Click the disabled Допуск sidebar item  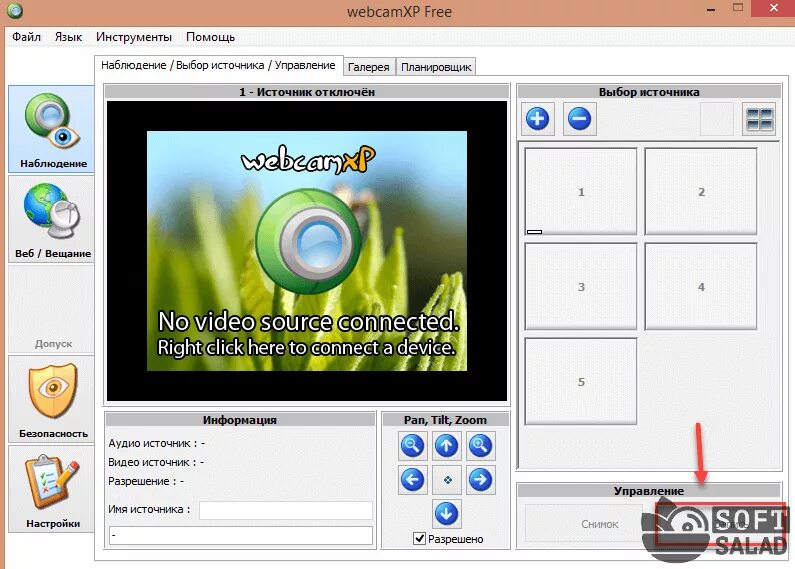coord(51,309)
